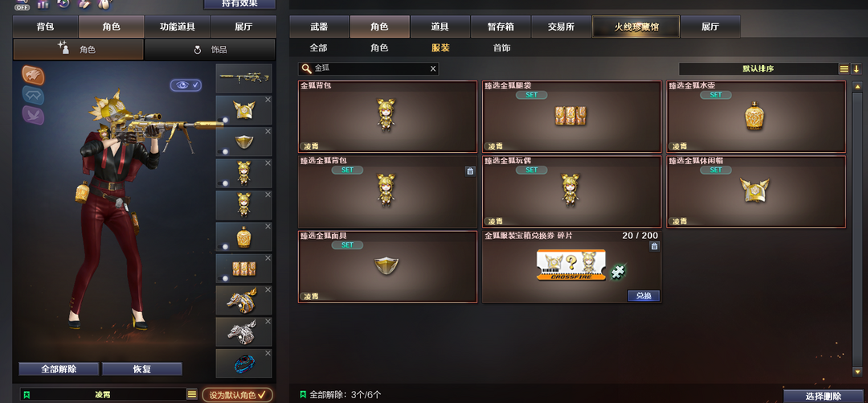The height and width of the screenshot is (403, 868).
Task: Click trash icon on 臻选金狐背包 card
Action: pyautogui.click(x=470, y=171)
